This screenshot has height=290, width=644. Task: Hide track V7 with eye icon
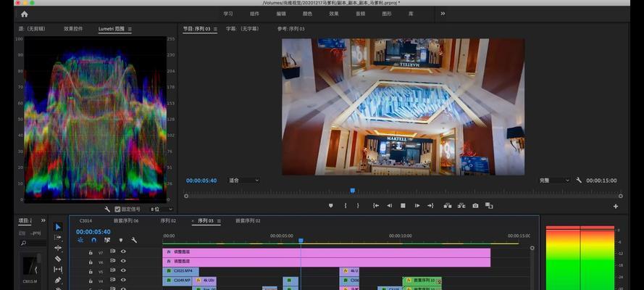pyautogui.click(x=123, y=251)
